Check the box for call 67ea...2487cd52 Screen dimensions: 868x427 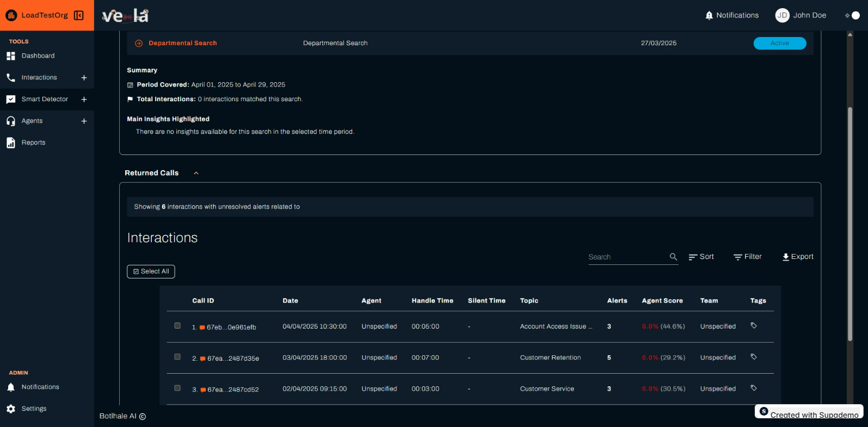(x=177, y=388)
